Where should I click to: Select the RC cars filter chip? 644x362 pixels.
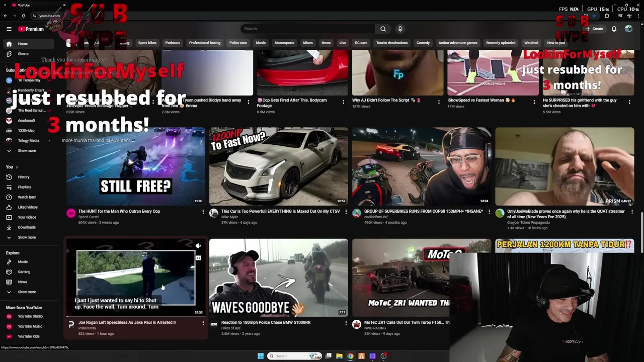point(361,43)
